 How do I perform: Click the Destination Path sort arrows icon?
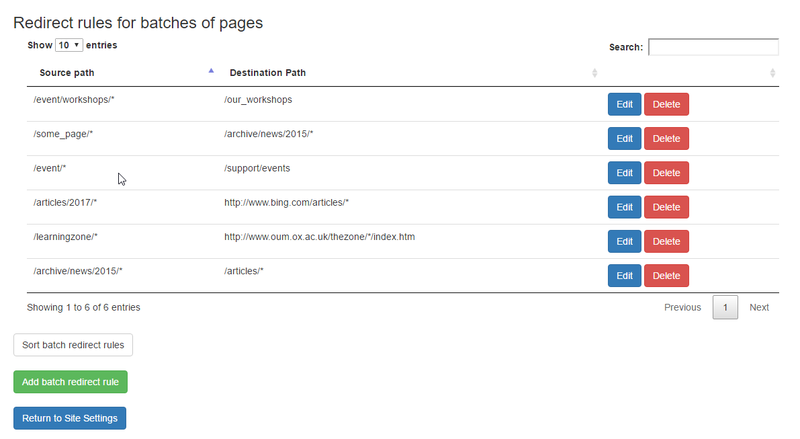coord(594,73)
